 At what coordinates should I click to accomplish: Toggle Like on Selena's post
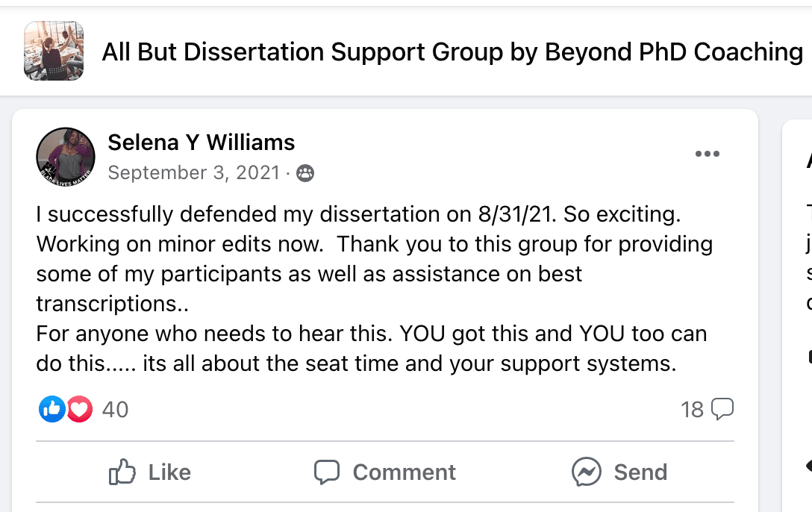click(151, 472)
